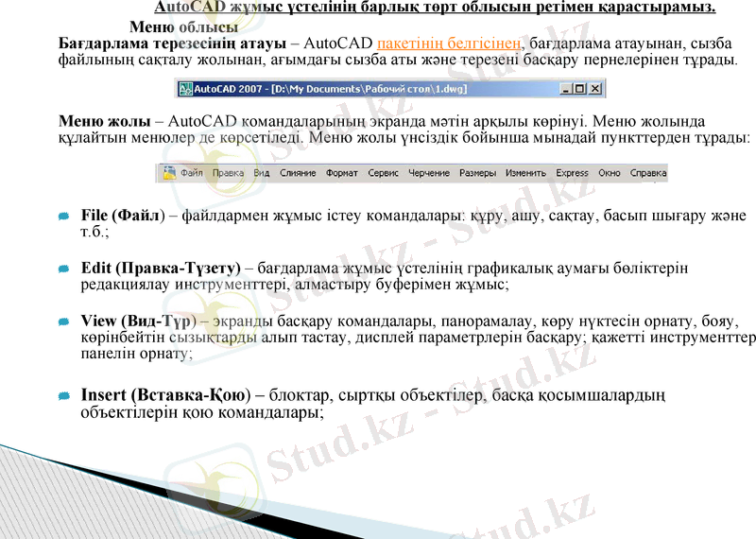Open the Окно menu
The height and width of the screenshot is (539, 756).
point(609,173)
